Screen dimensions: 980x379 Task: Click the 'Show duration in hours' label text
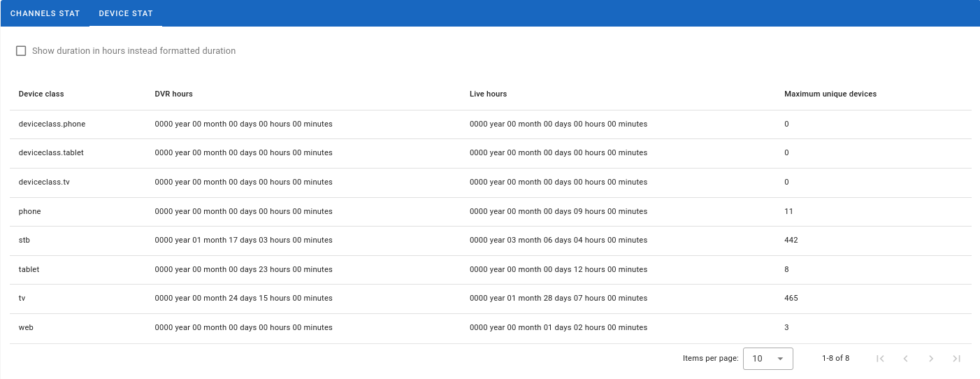pyautogui.click(x=134, y=51)
